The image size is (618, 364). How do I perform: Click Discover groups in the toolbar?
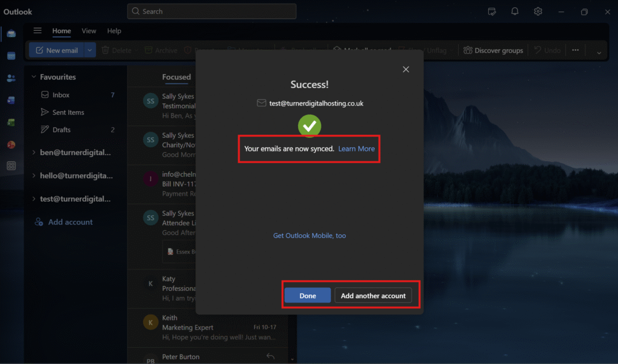click(493, 51)
